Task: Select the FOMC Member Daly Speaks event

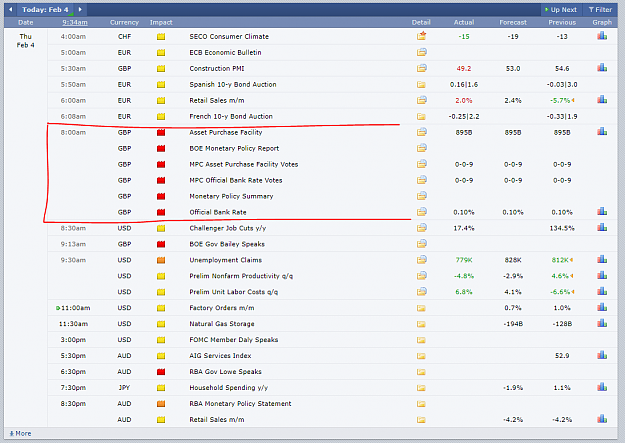Action: point(234,340)
